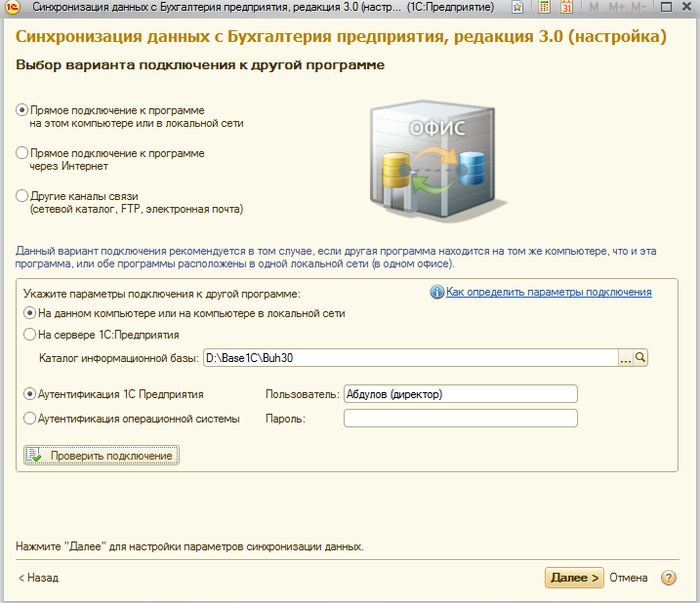700x603 pixels.
Task: Click the blue info icon beside the help link
Action: tap(437, 292)
